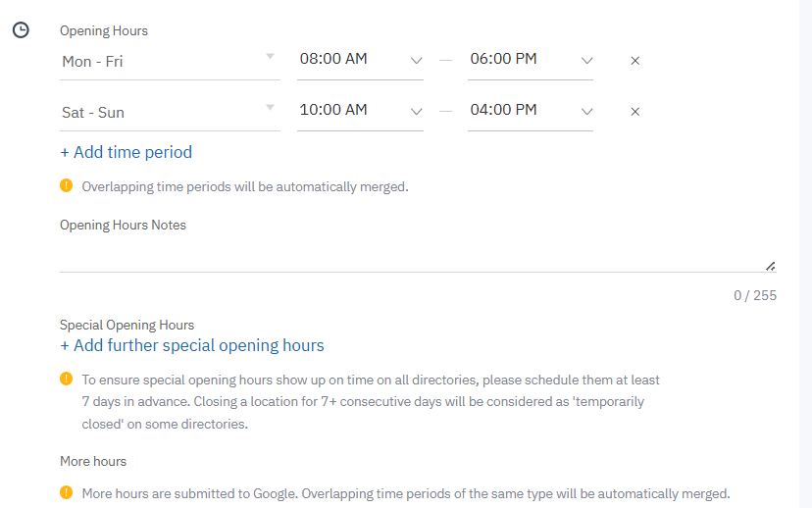Click warning icon beside Google more hours notice
Viewport: 812px width, 508px height.
[66, 493]
